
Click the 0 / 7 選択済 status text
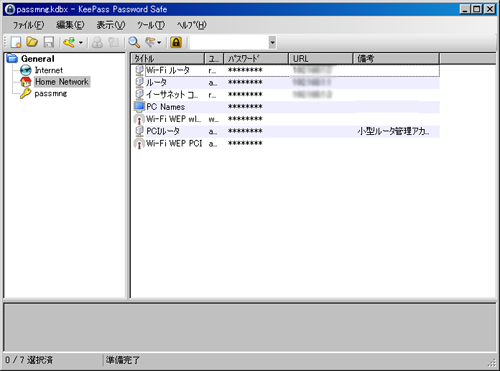[29, 360]
